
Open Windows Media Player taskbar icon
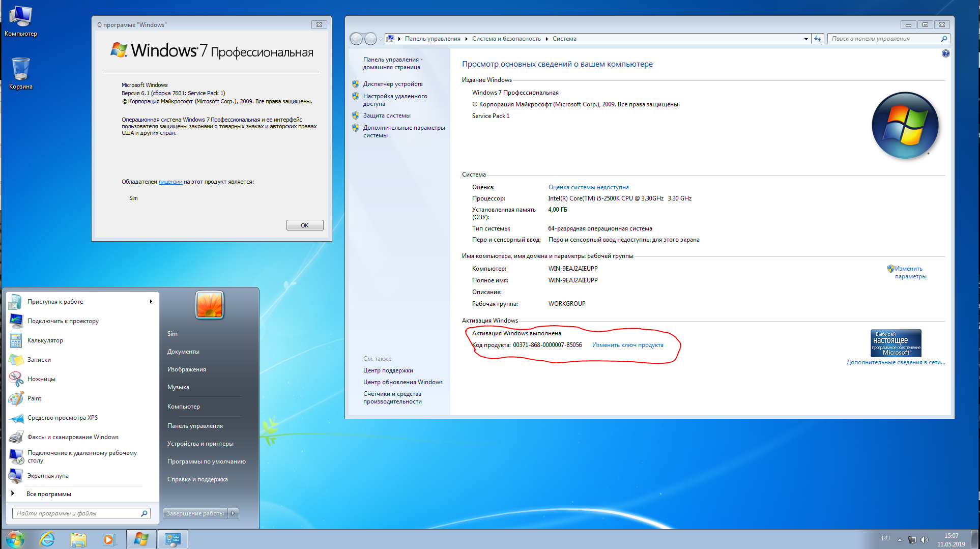pyautogui.click(x=109, y=539)
